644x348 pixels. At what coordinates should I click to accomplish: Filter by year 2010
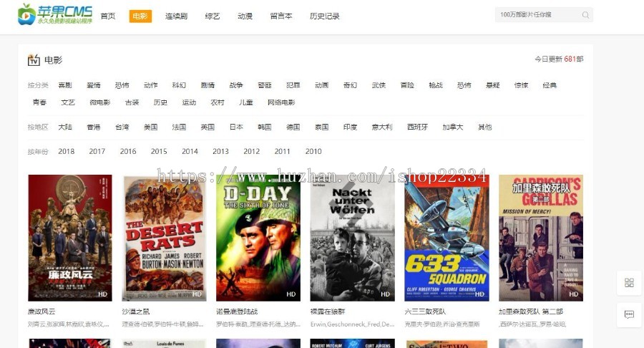[x=313, y=151]
